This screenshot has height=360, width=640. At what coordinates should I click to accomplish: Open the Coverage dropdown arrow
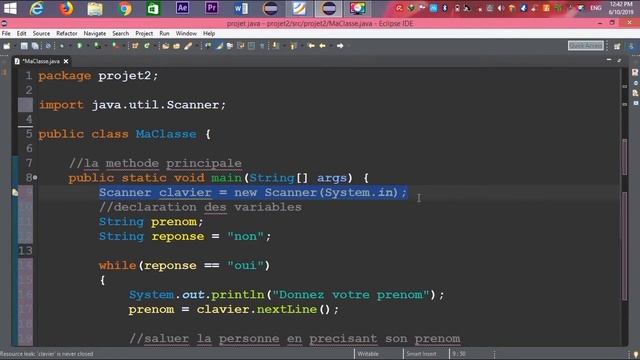(x=106, y=46)
